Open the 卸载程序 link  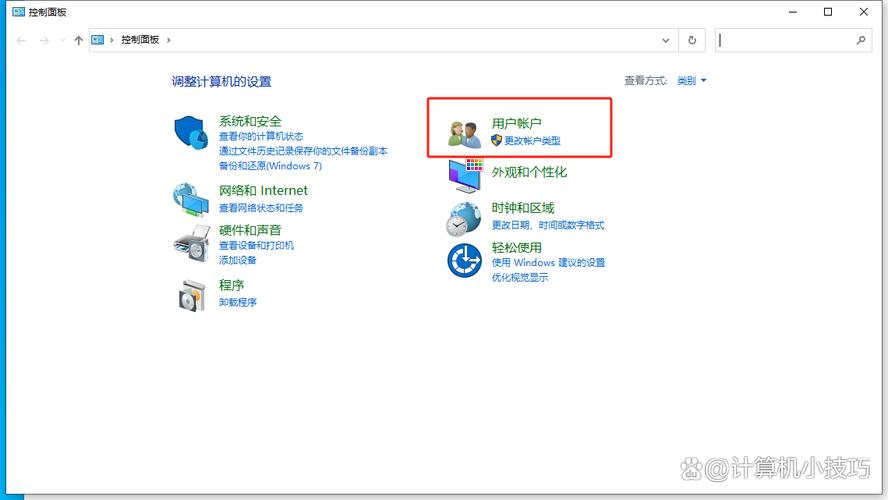coord(238,302)
